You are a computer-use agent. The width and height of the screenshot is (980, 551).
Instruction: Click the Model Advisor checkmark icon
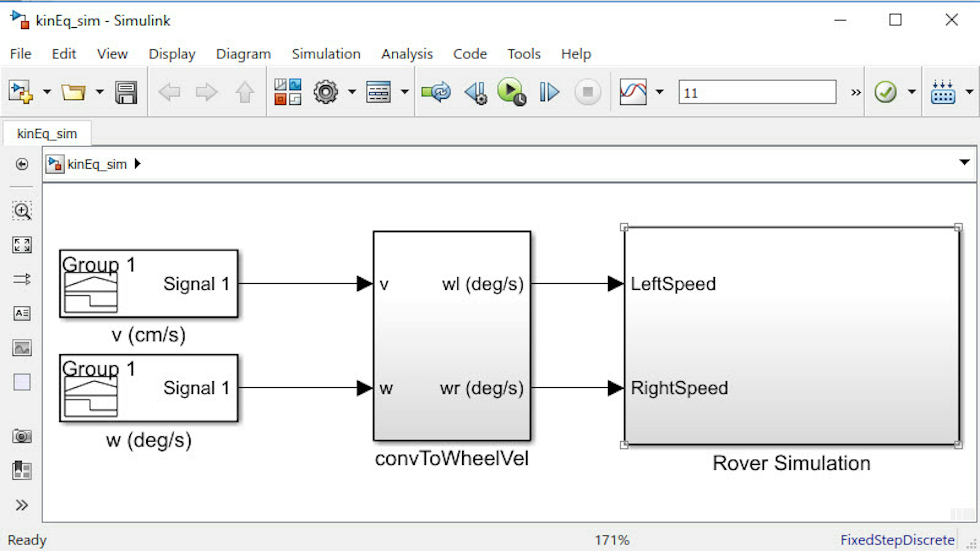click(x=886, y=92)
